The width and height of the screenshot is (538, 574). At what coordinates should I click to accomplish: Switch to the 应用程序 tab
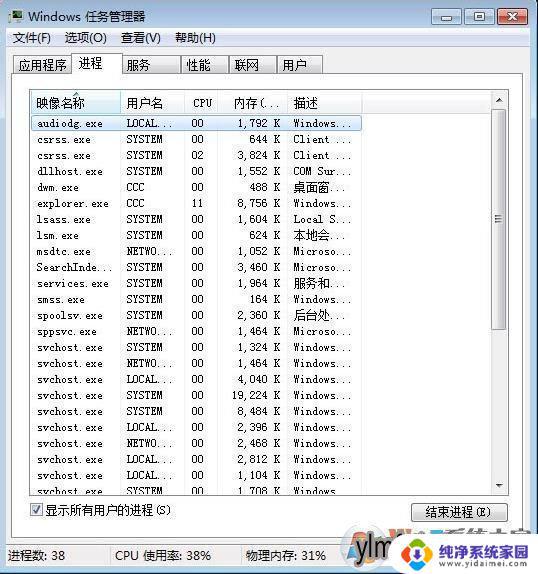click(42, 65)
